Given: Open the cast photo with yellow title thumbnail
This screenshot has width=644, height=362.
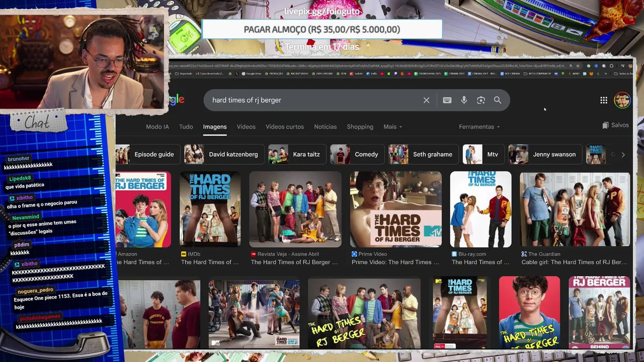Looking at the screenshot, I should tap(364, 313).
